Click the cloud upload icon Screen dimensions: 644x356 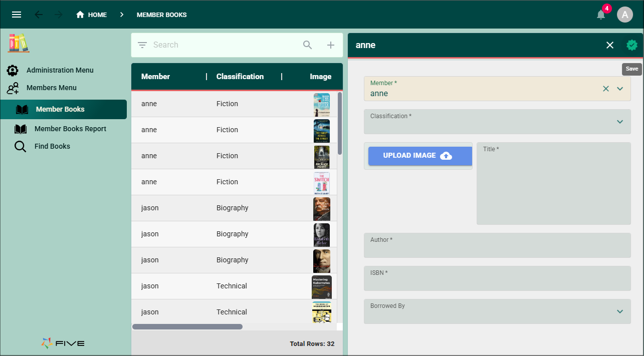[446, 156]
